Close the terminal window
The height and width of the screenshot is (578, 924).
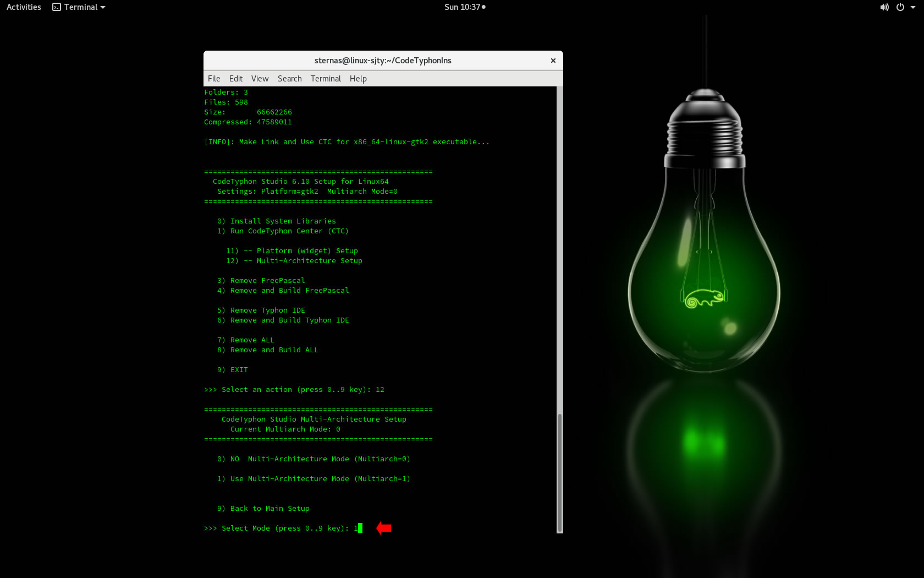click(553, 61)
